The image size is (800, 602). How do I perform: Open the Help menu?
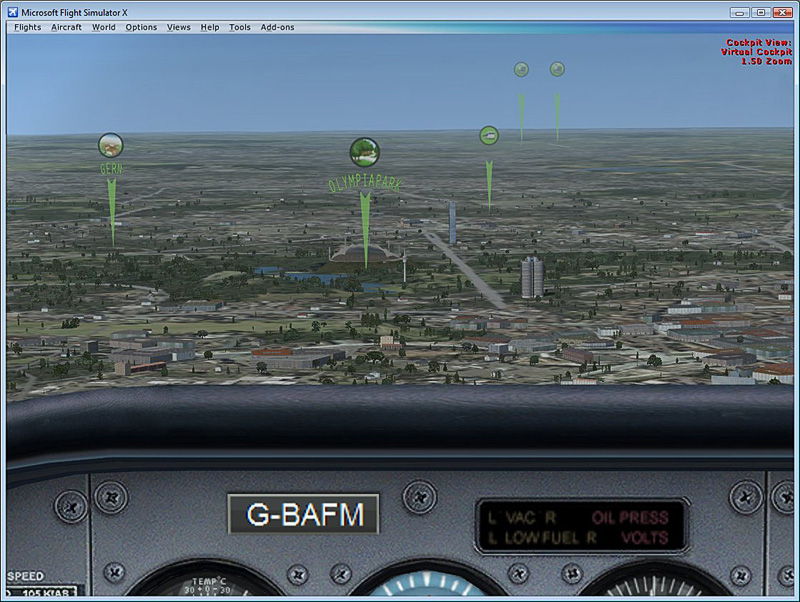209,27
